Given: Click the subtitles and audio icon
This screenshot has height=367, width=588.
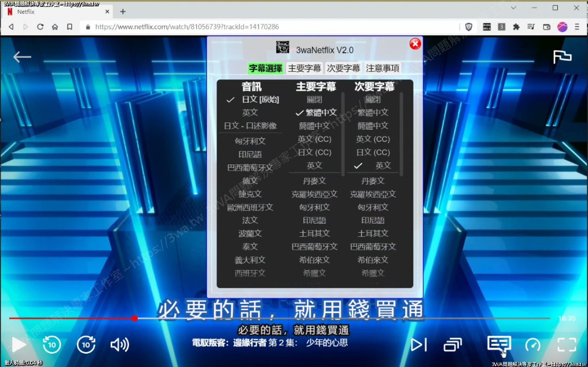Looking at the screenshot, I should 498,344.
